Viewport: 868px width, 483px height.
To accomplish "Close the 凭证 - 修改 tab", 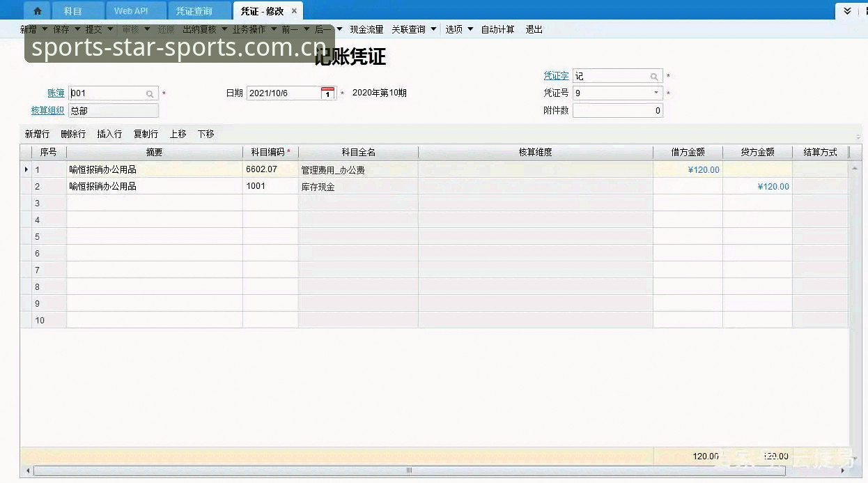I will (x=294, y=11).
